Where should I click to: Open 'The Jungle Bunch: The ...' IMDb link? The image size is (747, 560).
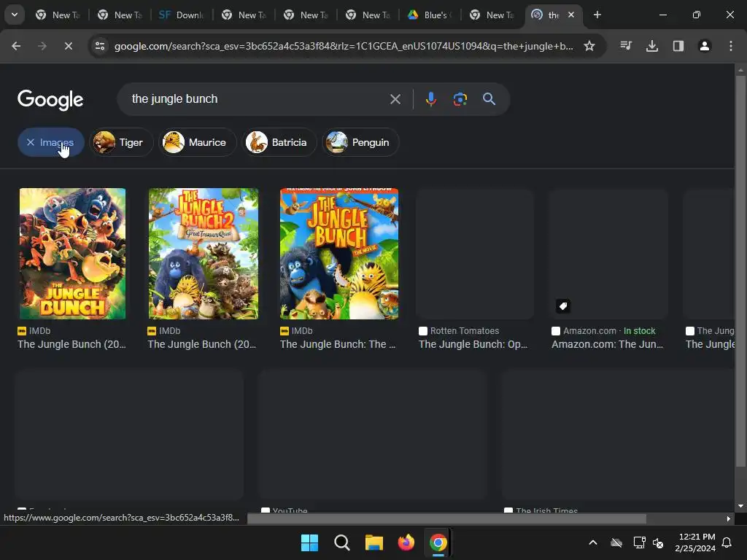338,344
